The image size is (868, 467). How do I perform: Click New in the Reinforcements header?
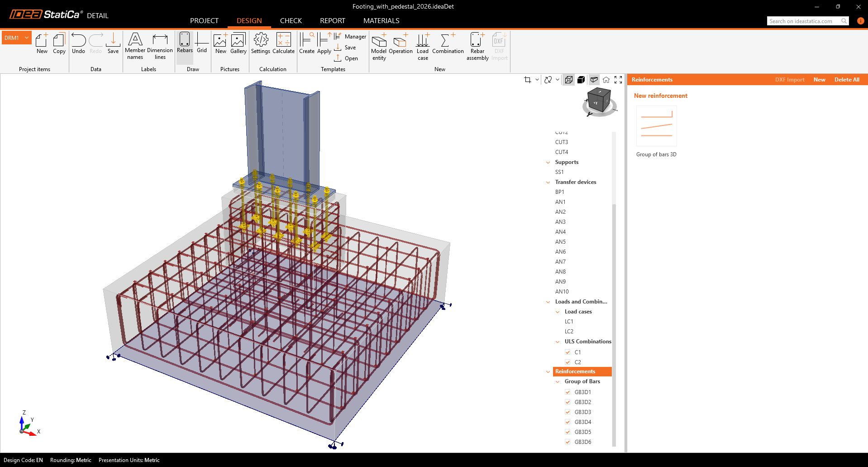pos(819,80)
